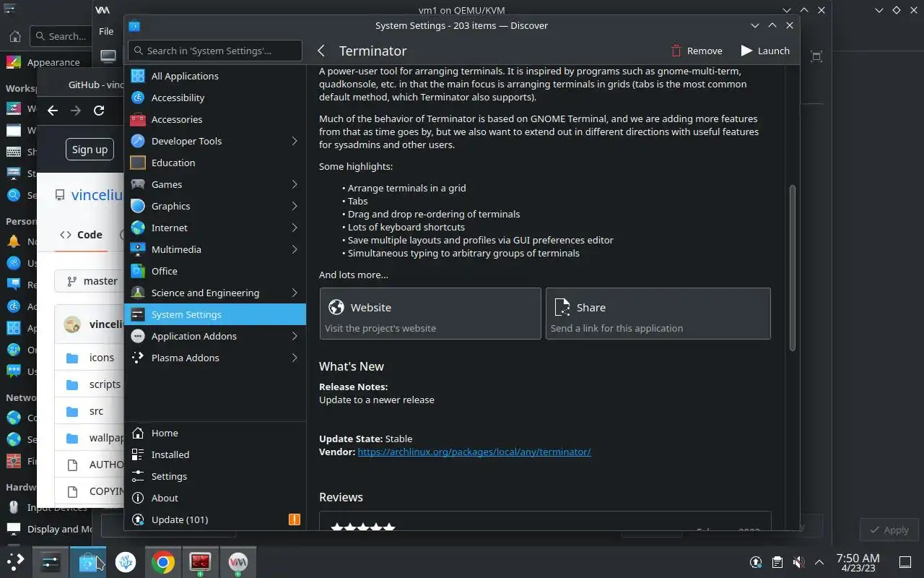Click back arrow in GitHub browser window
This screenshot has height=578, width=924.
coord(52,111)
